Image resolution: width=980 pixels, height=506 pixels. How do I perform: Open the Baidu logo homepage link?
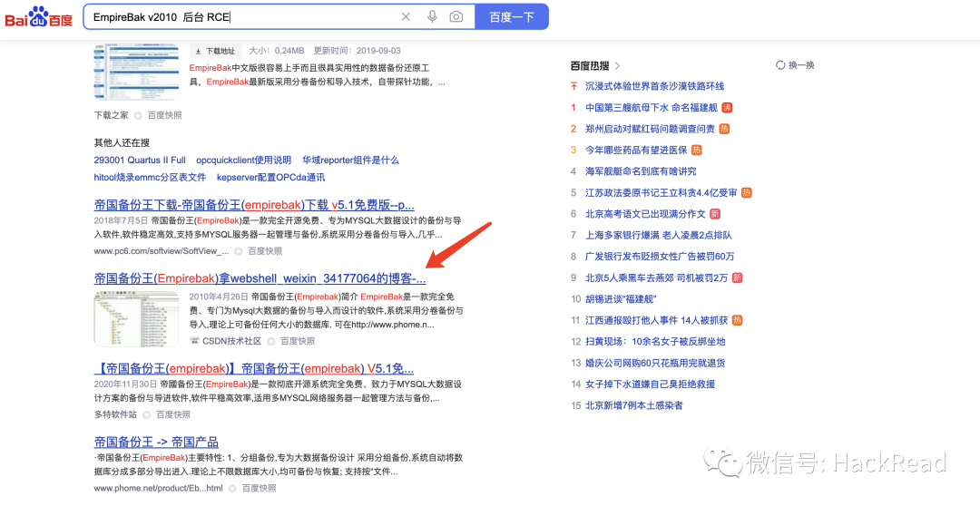click(x=39, y=17)
